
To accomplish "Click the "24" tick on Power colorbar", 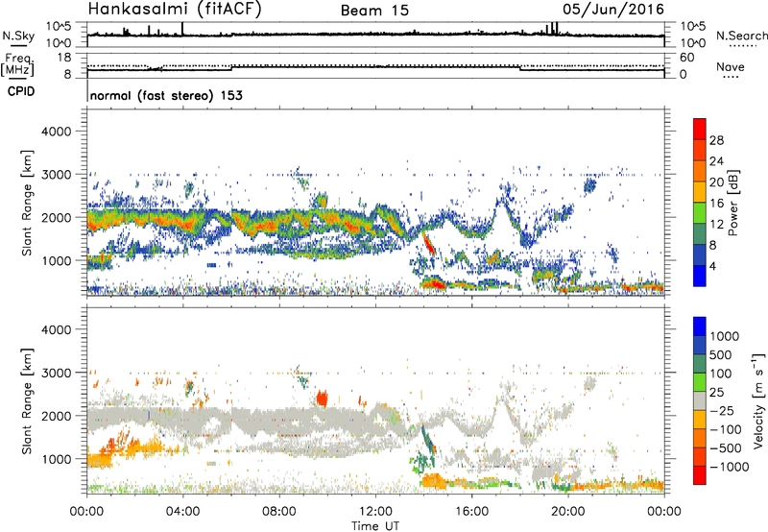I will (x=716, y=161).
